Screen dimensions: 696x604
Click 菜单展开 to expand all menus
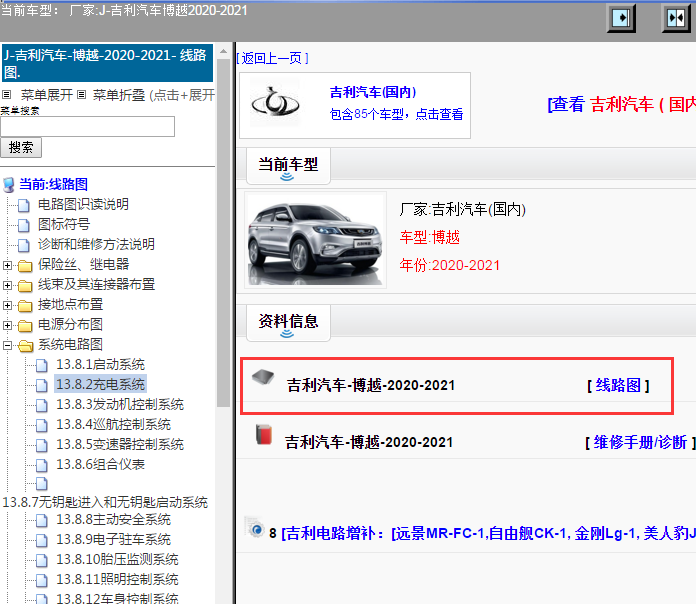[x=47, y=95]
